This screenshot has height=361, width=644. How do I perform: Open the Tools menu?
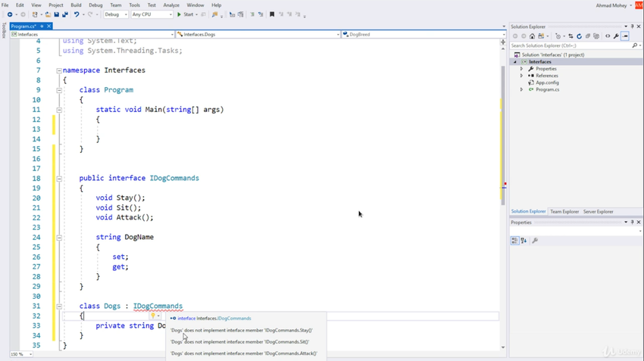[134, 5]
